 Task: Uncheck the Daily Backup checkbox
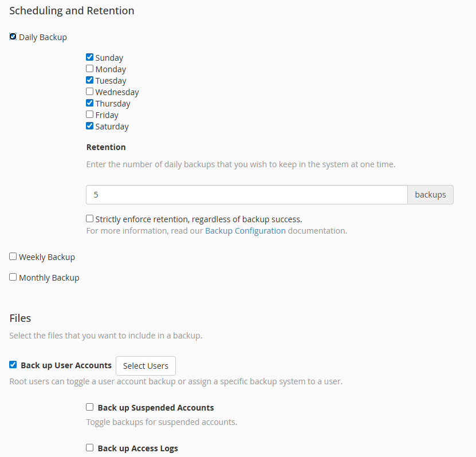click(x=13, y=37)
